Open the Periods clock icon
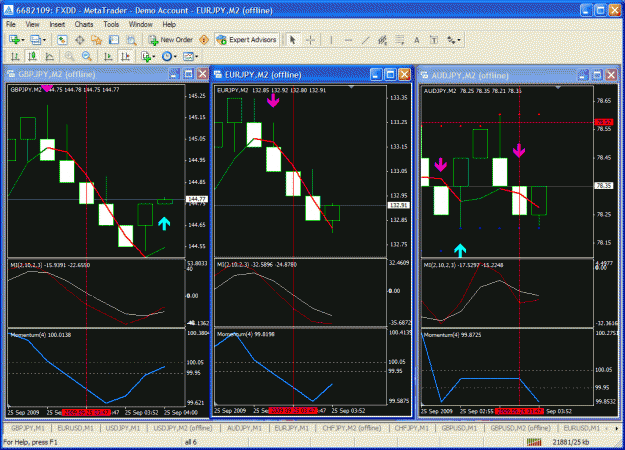This screenshot has height=450, width=625. click(167, 56)
